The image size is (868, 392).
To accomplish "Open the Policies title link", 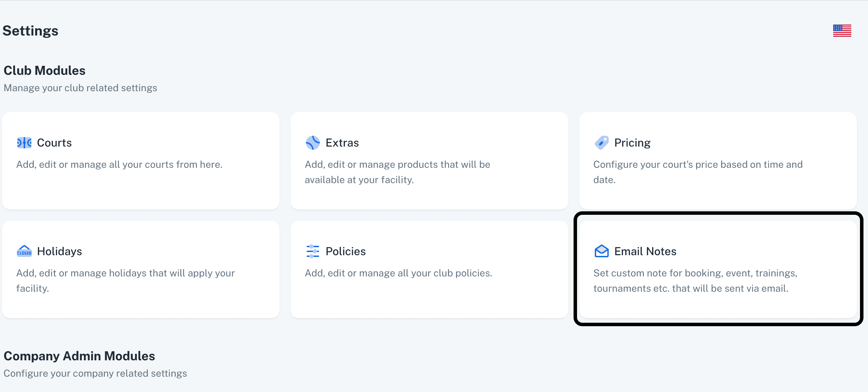I will coord(346,251).
